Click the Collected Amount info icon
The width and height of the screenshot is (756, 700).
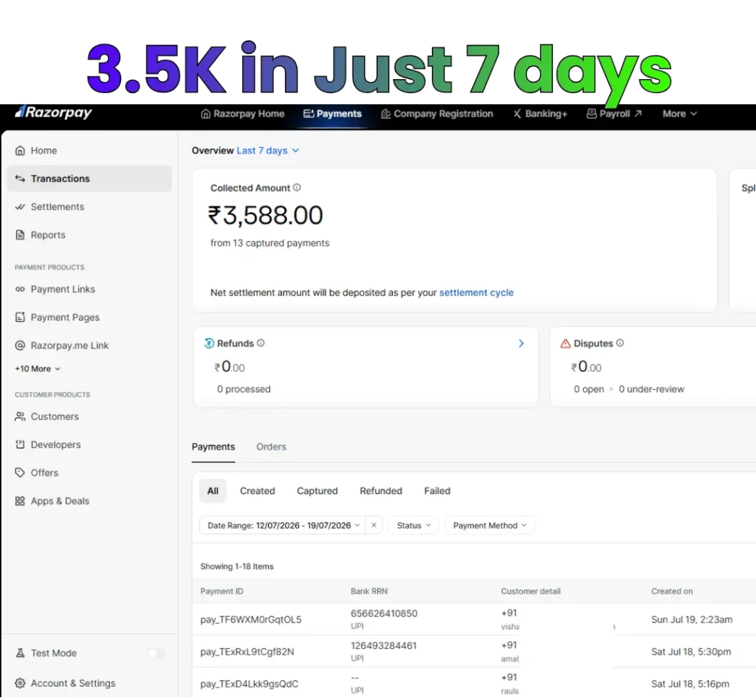[297, 188]
